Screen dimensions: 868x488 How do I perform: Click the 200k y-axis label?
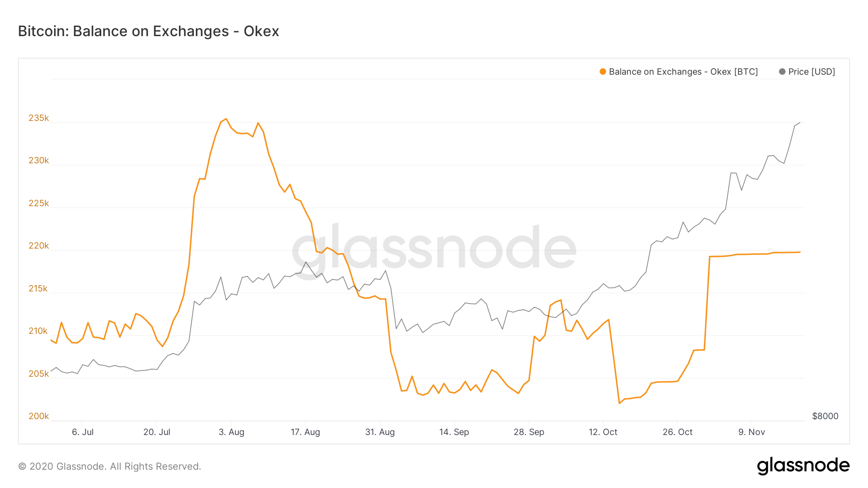pyautogui.click(x=39, y=416)
